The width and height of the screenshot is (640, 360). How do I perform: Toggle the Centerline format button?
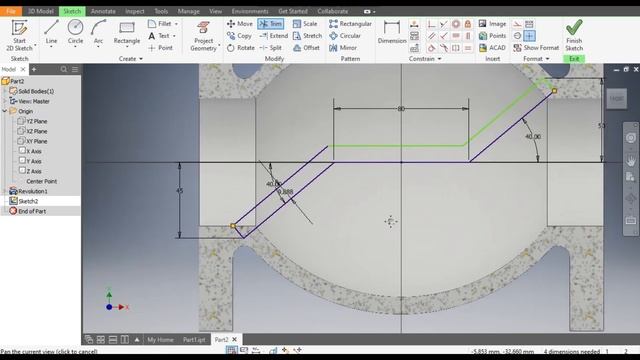(x=517, y=36)
